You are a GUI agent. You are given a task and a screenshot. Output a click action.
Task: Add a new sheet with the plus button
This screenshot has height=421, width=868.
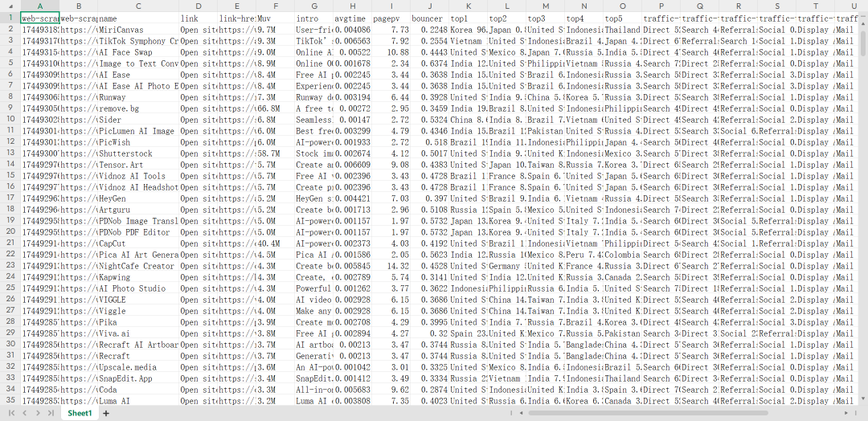click(106, 413)
